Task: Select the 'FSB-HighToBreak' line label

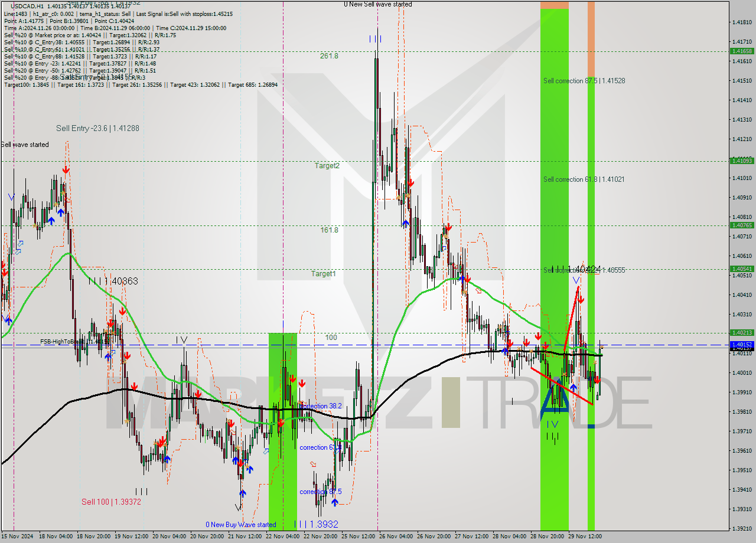Action: tap(75, 341)
